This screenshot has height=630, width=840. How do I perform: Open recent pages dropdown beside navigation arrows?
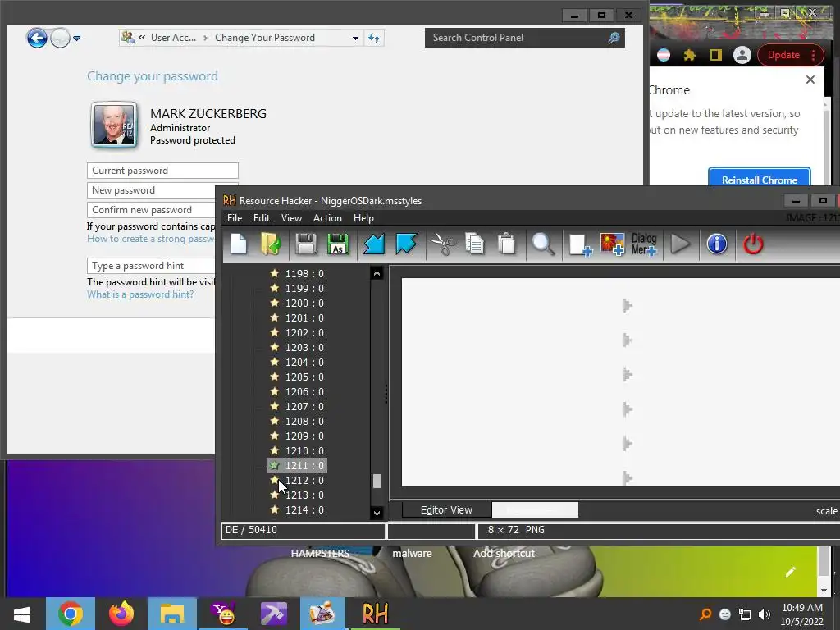pos(76,38)
